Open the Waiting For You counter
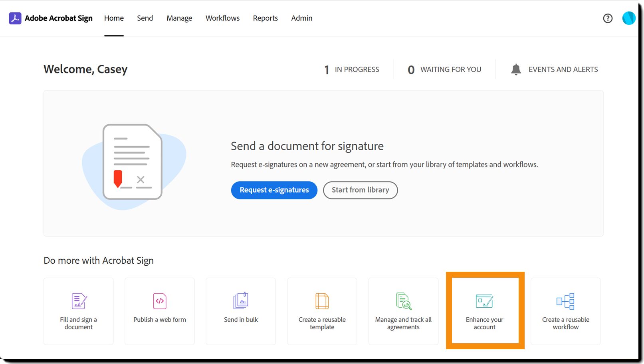This screenshot has height=364, width=644. 444,70
